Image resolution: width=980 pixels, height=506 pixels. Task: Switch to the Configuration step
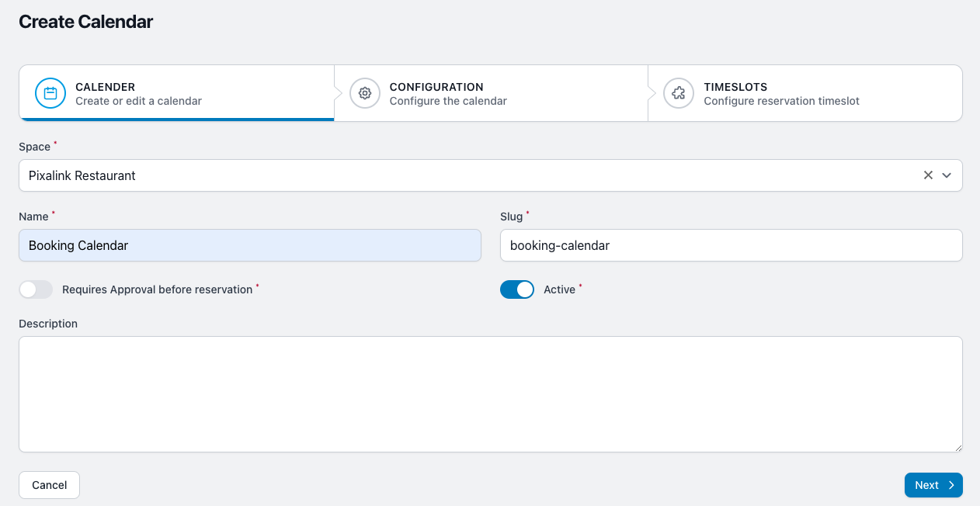[492, 93]
